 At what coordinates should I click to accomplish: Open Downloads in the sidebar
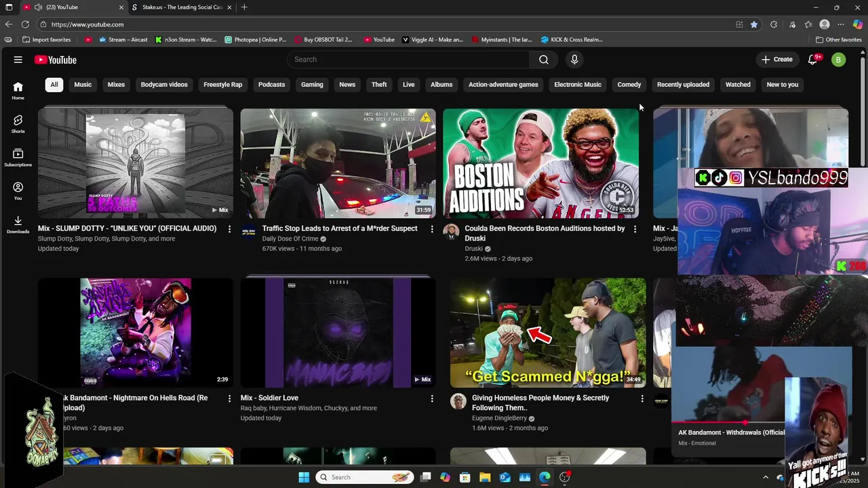click(x=18, y=224)
